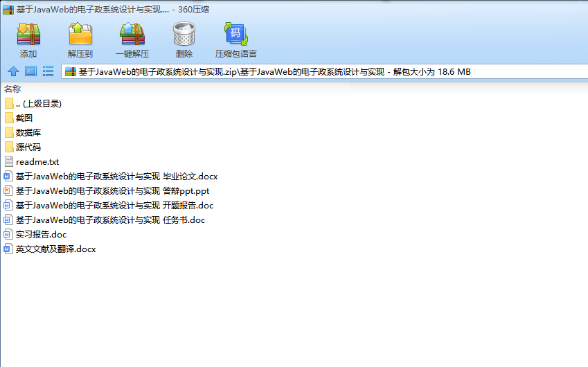
Task: Open the .. (上级目录) parent folder
Action: (33, 104)
